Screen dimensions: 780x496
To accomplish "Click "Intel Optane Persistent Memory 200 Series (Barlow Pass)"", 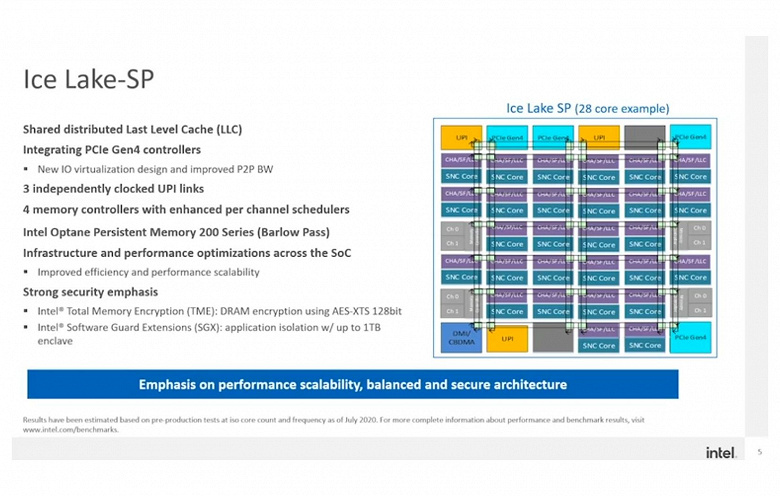I will [176, 232].
